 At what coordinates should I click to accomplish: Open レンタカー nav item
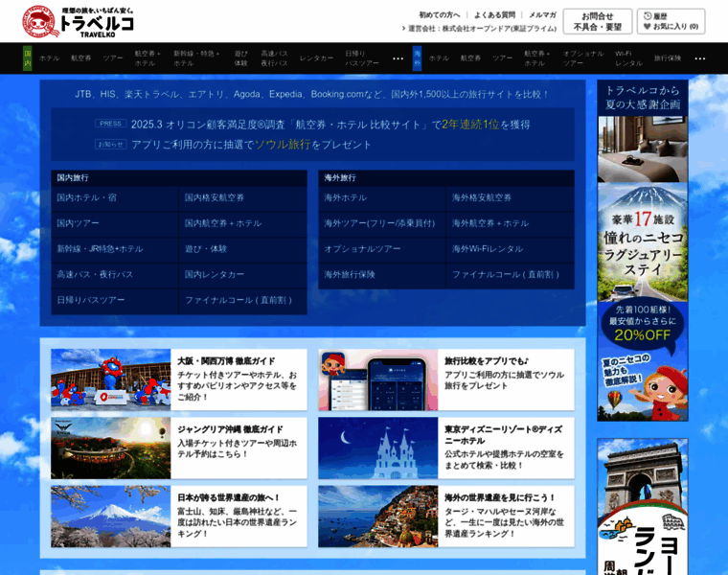[x=317, y=58]
